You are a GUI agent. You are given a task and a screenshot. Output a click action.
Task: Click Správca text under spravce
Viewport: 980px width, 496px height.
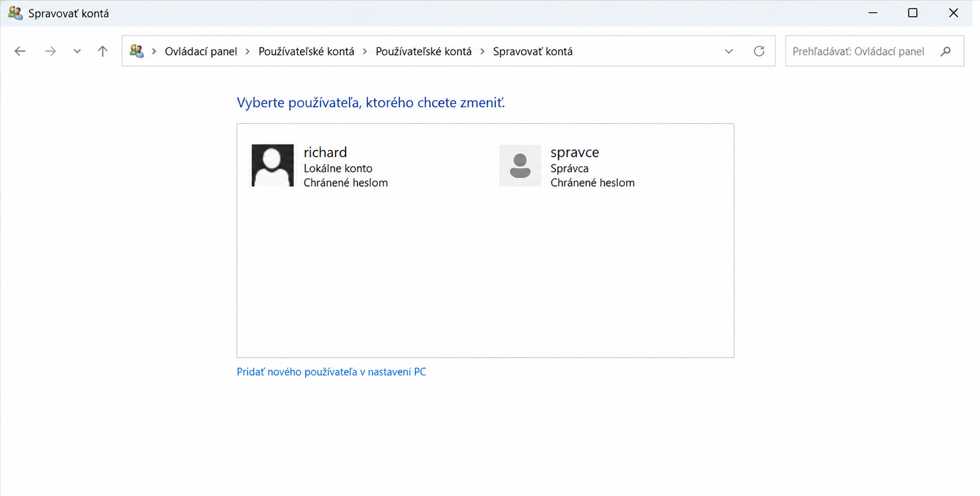(x=569, y=168)
